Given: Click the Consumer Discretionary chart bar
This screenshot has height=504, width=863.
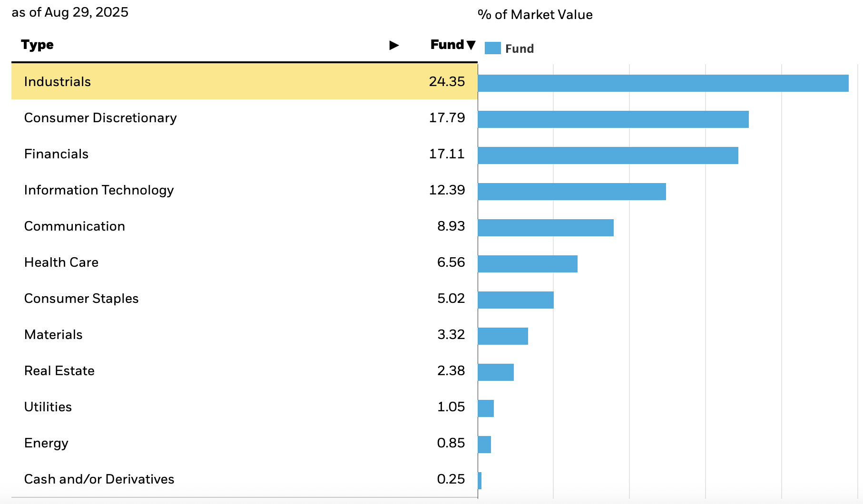Looking at the screenshot, I should 613,119.
